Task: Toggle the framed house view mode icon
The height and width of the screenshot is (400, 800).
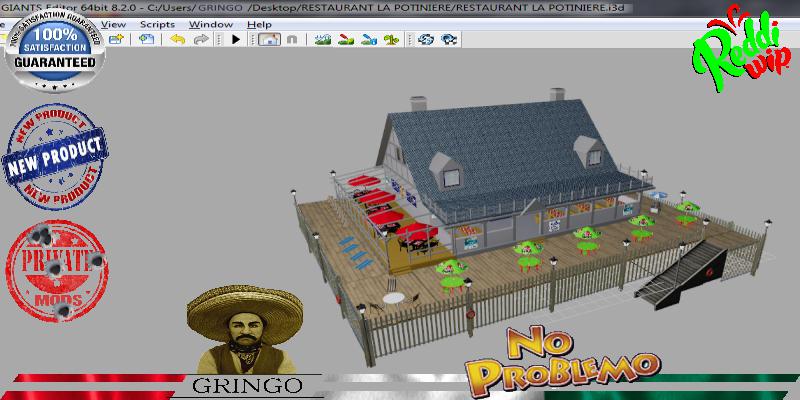Action: click(x=269, y=40)
